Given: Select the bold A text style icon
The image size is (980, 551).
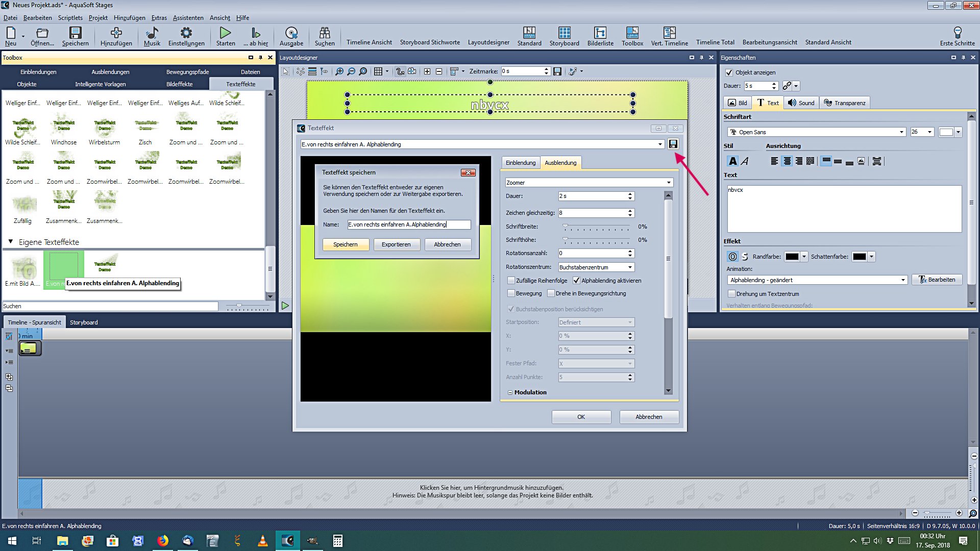Looking at the screenshot, I should [732, 161].
